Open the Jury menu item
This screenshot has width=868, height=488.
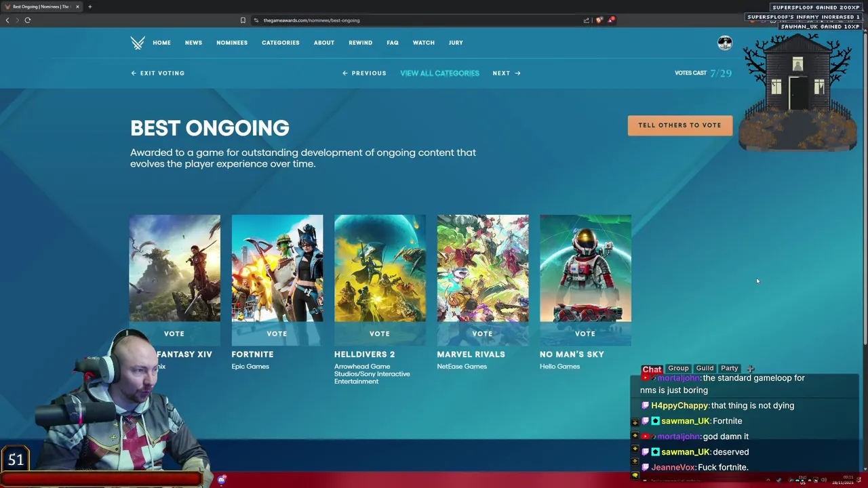(456, 43)
